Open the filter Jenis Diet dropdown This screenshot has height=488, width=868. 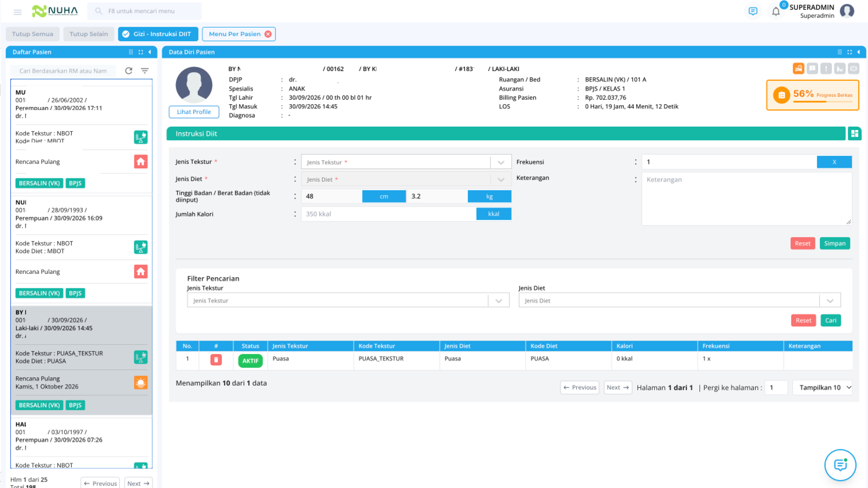click(x=679, y=300)
